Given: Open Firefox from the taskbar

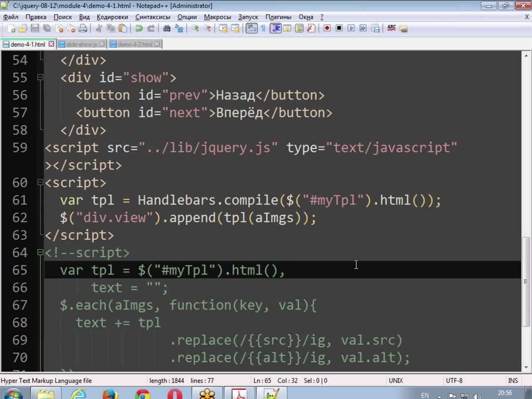Looking at the screenshot, I should (110, 394).
